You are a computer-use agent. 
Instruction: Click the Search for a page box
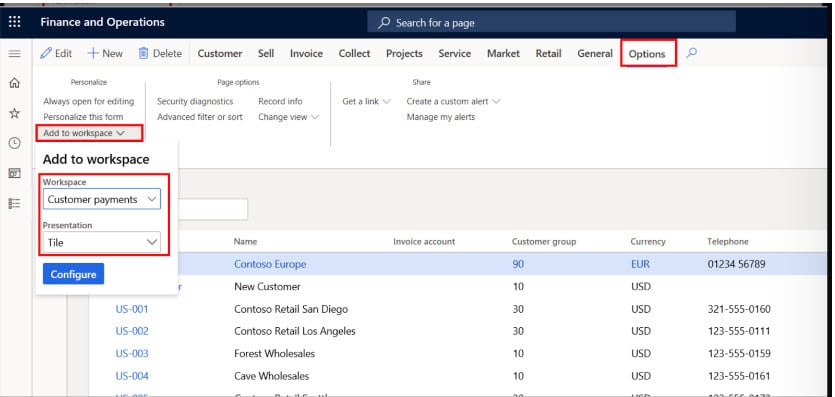click(x=551, y=23)
